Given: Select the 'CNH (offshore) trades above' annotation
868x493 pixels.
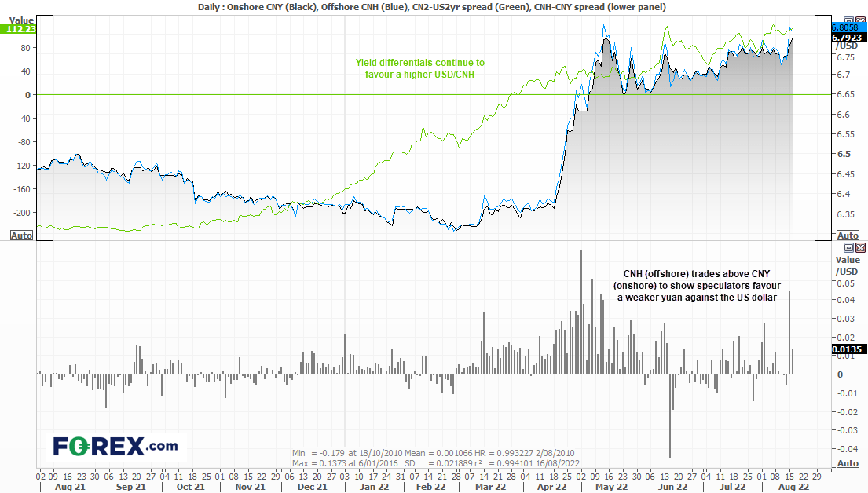Looking at the screenshot, I should coord(696,286).
